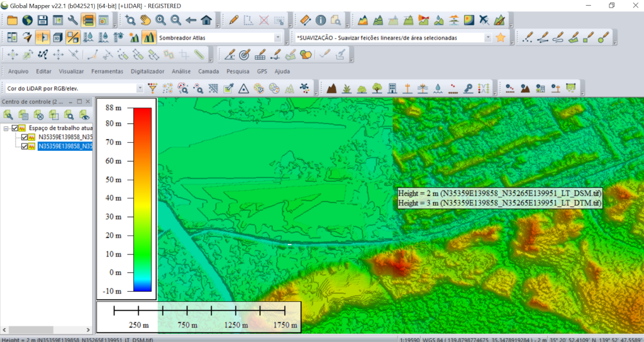
Task: Open the Arquivo menu
Action: (x=18, y=72)
